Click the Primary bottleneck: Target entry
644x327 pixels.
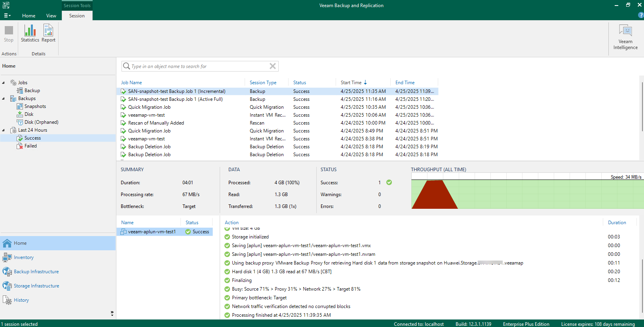point(259,298)
